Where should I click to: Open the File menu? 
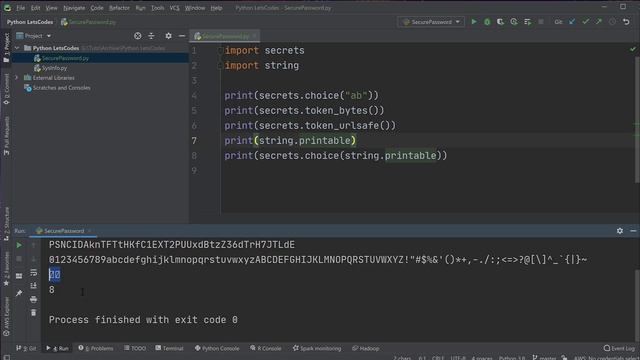pos(20,8)
